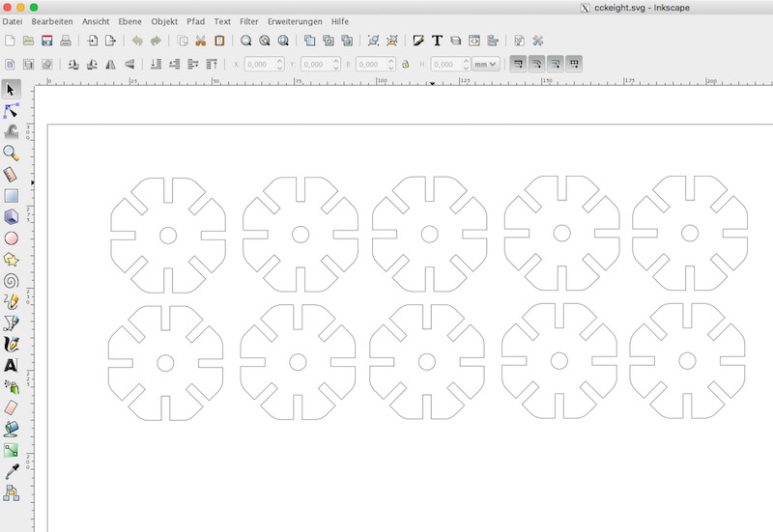
Task: Redo the last undone action
Action: point(156,41)
